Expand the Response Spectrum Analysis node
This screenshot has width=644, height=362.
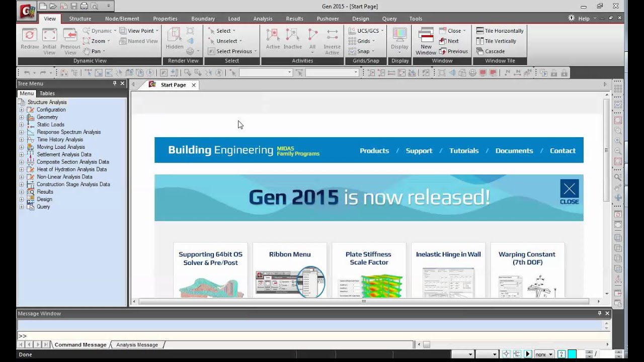click(21, 132)
